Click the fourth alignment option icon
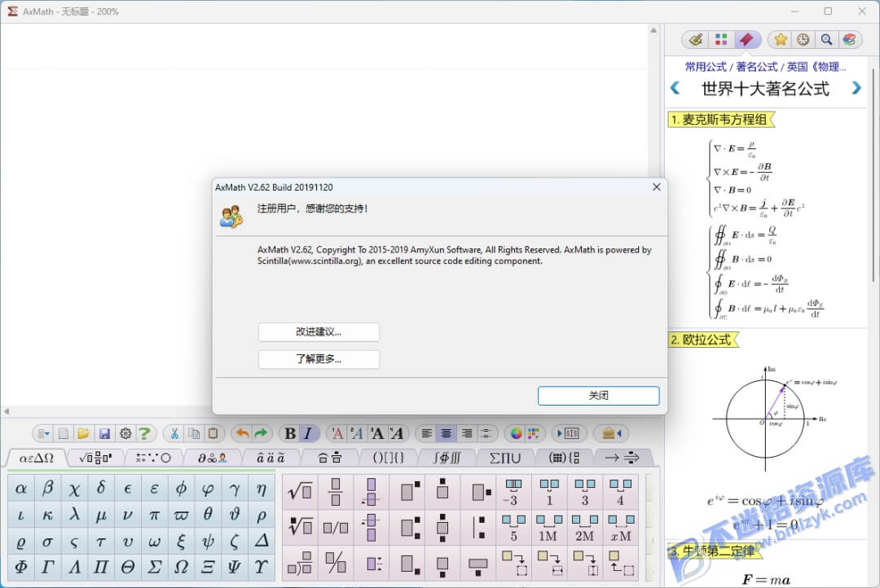This screenshot has height=588, width=880. (x=486, y=434)
